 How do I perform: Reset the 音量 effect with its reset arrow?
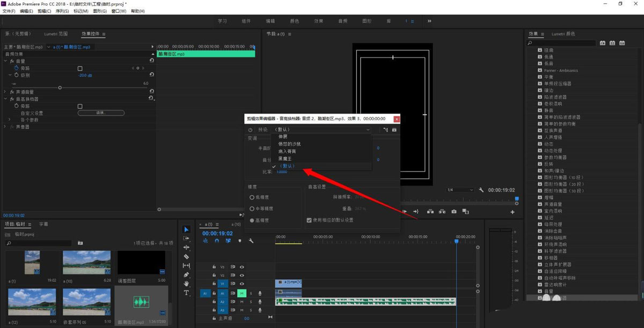[151, 61]
